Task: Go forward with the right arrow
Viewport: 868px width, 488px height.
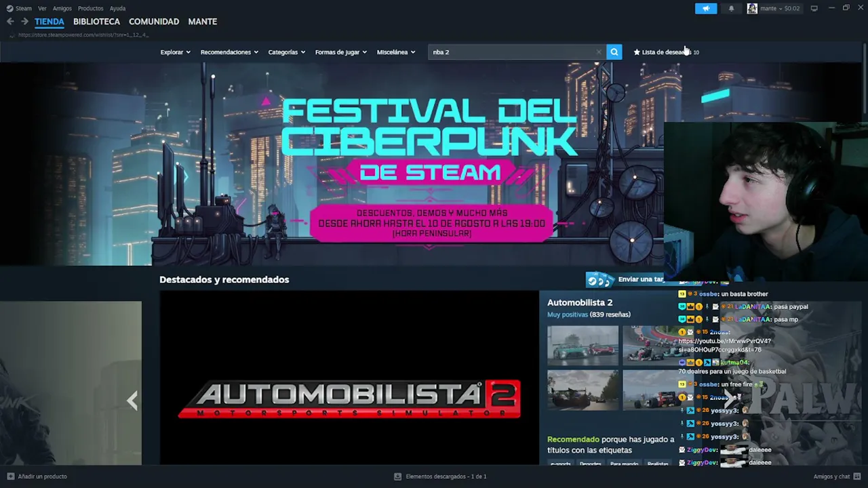Action: (24, 22)
